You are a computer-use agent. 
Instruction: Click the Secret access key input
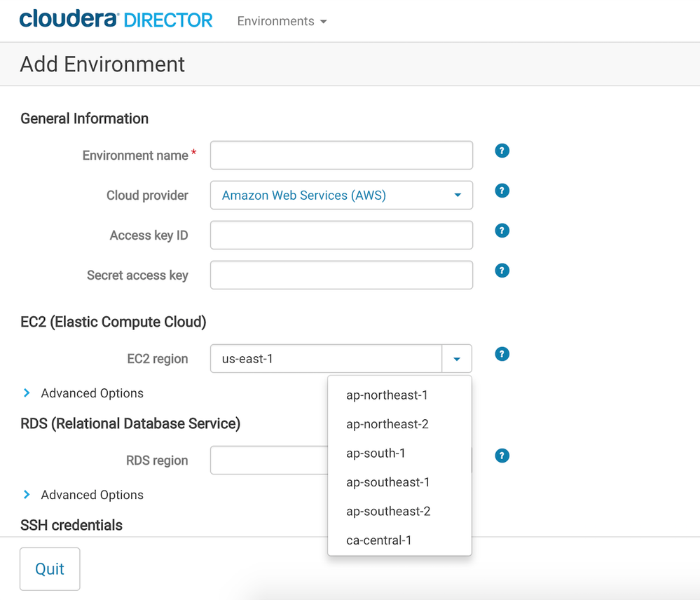click(x=341, y=275)
